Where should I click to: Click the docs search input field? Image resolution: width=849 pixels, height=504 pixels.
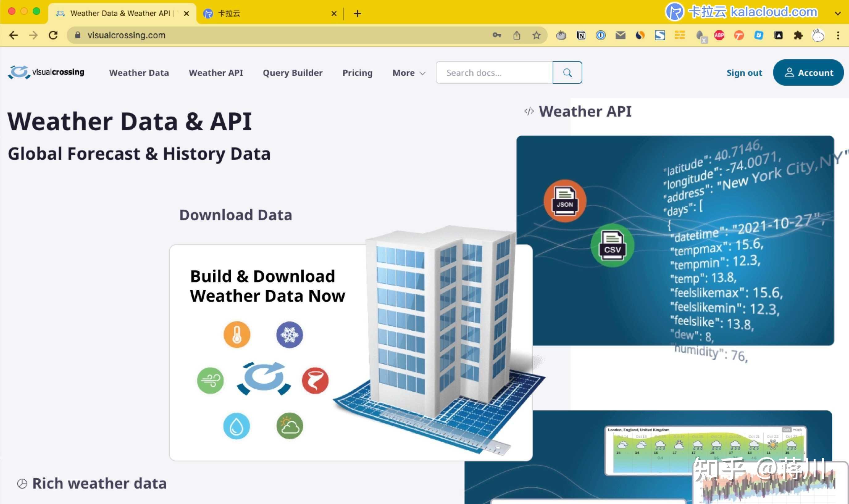[493, 72]
